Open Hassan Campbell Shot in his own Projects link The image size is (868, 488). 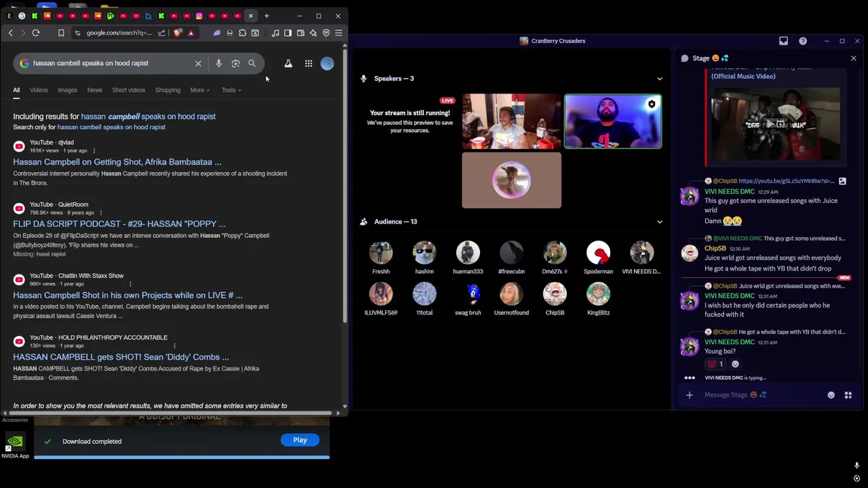[127, 295]
